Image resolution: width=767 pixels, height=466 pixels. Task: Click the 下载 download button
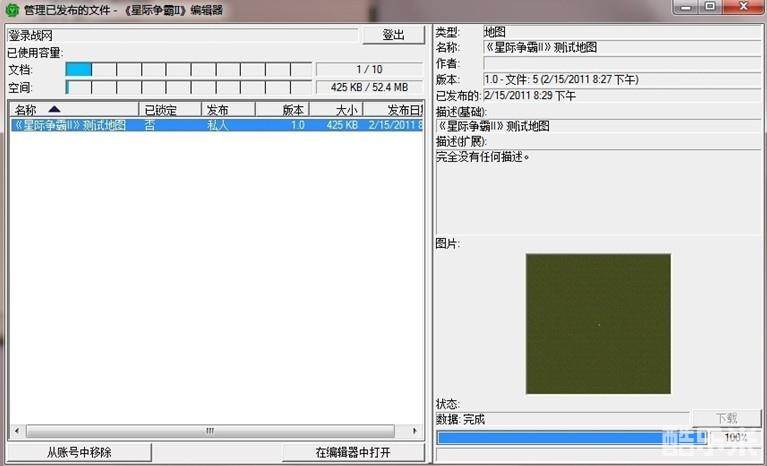[x=725, y=418]
